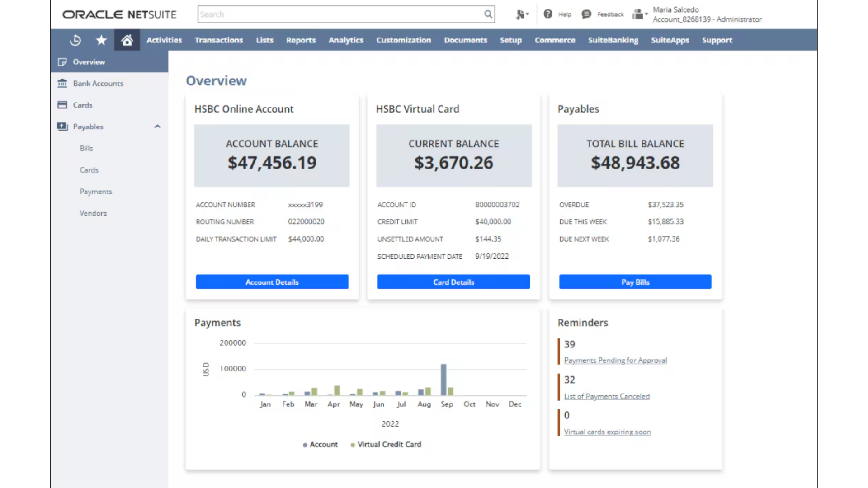Open the Customization menu
868x488 pixels.
point(404,40)
